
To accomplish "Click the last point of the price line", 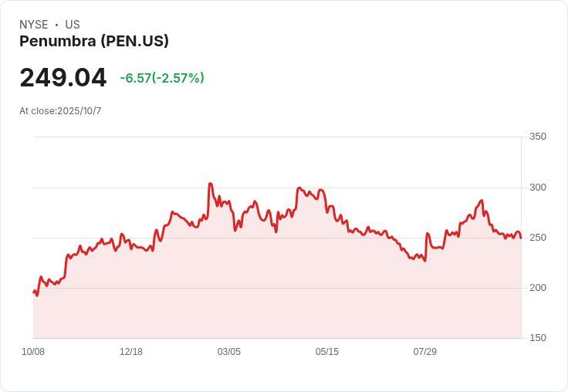I will click(x=521, y=238).
